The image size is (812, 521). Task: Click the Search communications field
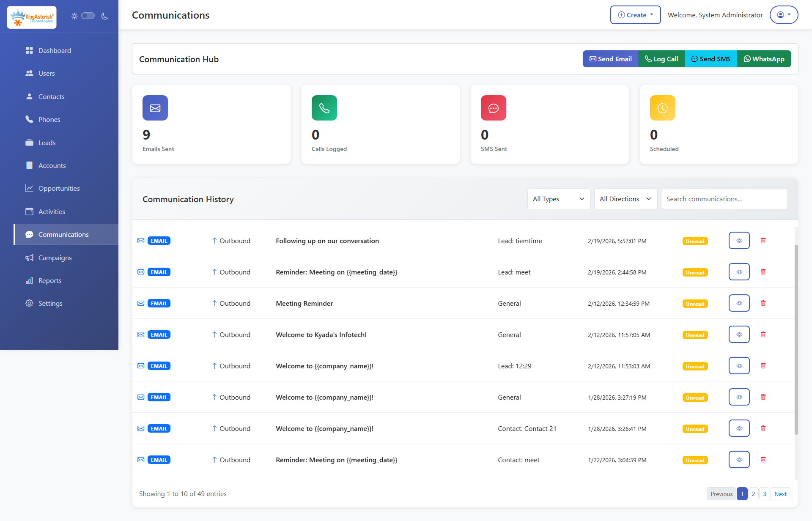(x=724, y=199)
